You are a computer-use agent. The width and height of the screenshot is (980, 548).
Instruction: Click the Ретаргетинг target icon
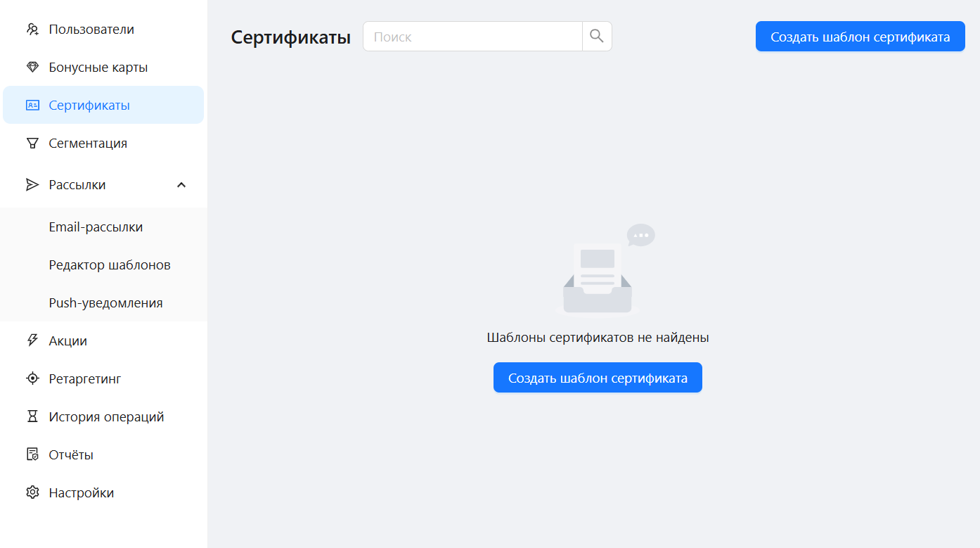(32, 379)
